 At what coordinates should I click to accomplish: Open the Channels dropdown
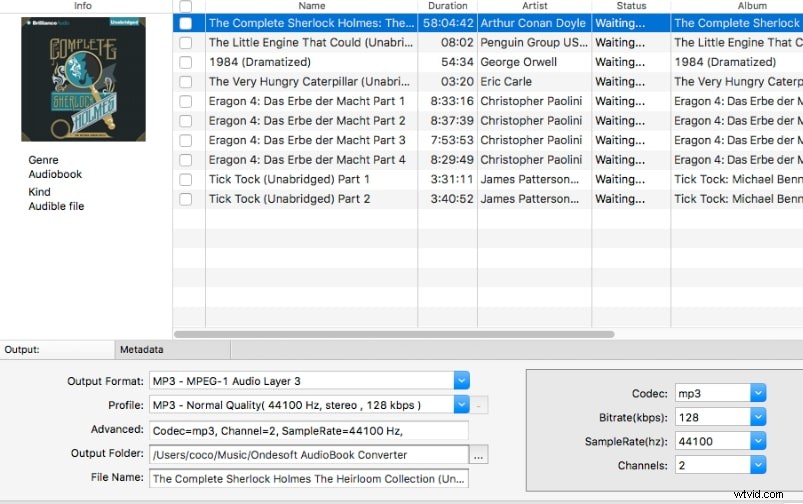point(758,465)
